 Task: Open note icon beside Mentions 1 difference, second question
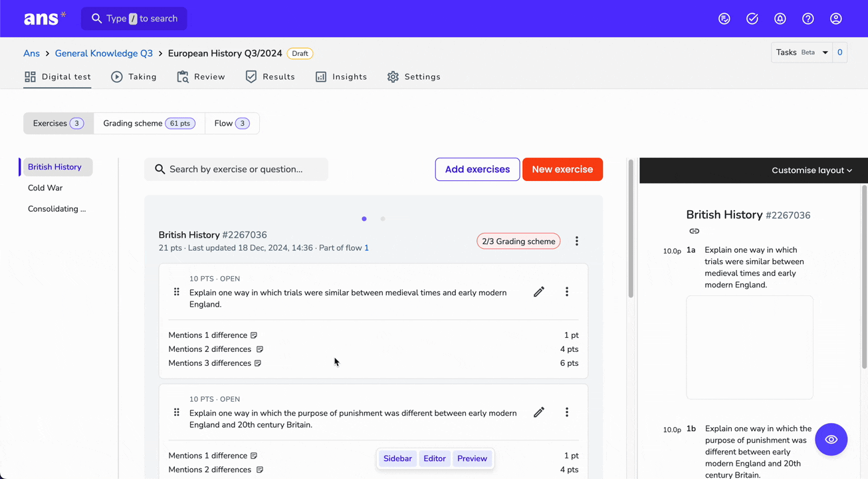pos(254,456)
